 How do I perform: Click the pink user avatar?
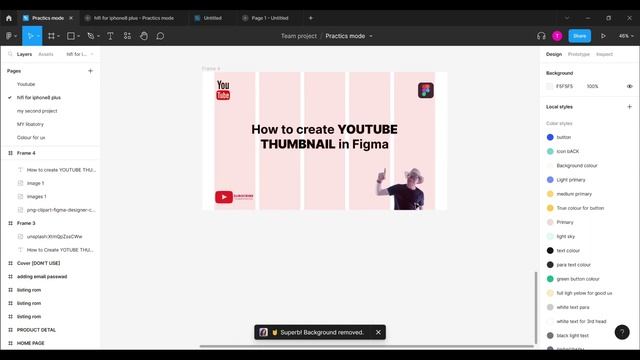click(557, 36)
